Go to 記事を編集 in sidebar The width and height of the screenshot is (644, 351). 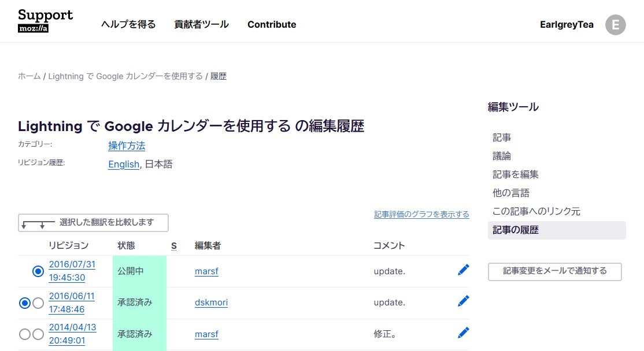tap(516, 174)
